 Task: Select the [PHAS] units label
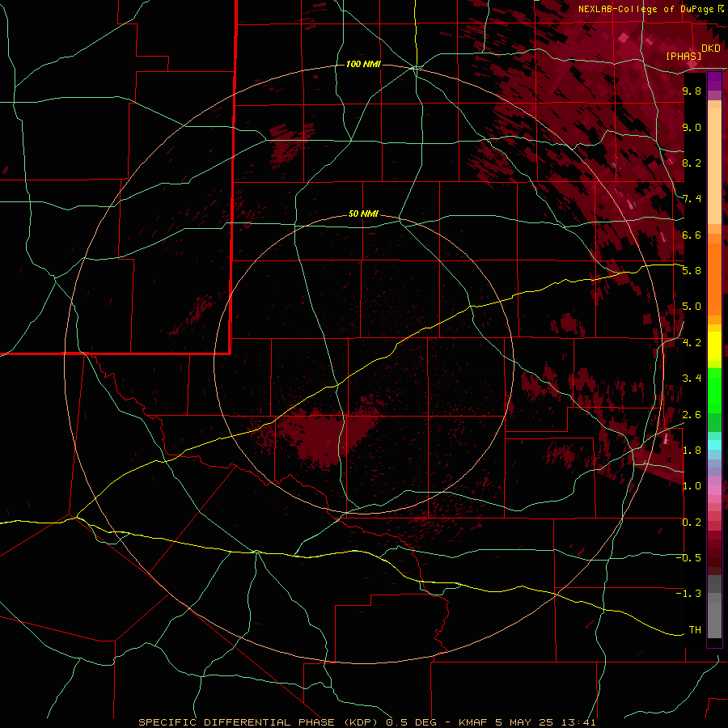click(x=684, y=56)
